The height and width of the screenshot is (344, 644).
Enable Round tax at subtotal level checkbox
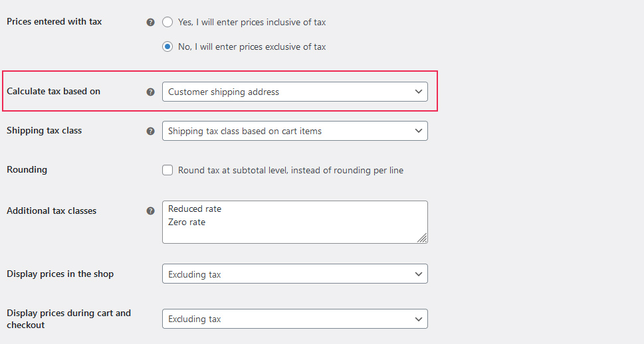coord(167,170)
